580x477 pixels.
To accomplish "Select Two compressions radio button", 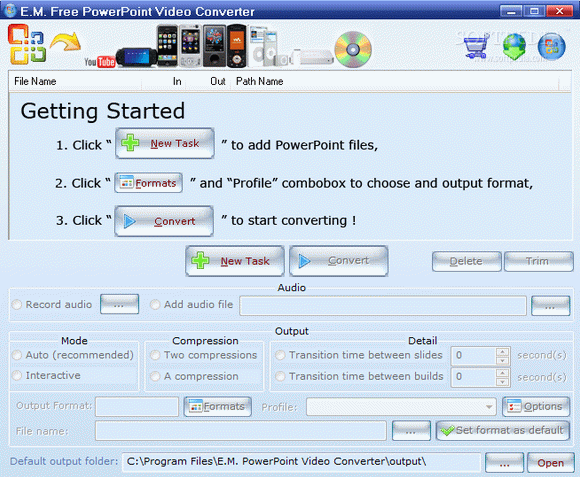I will pyautogui.click(x=155, y=355).
